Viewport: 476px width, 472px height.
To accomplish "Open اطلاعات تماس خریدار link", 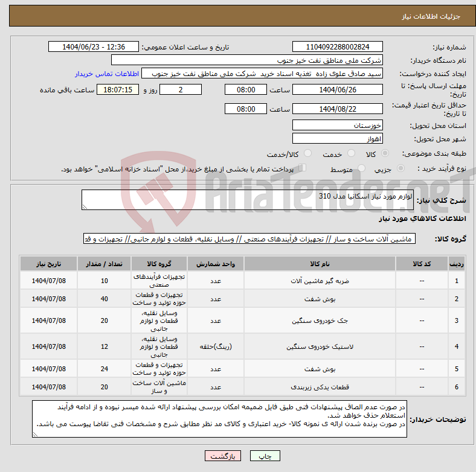I will click(107, 74).
